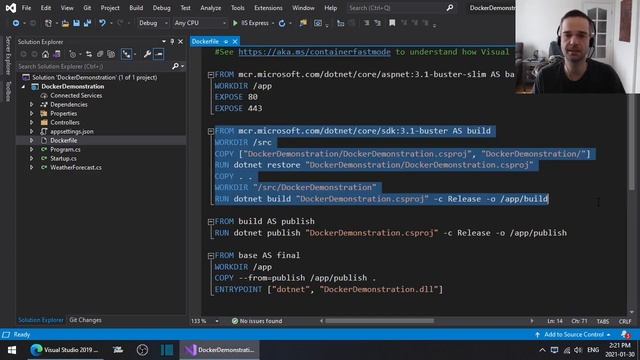
Task: Follow the aka.ms/containerfastmode link
Action: pyautogui.click(x=314, y=52)
